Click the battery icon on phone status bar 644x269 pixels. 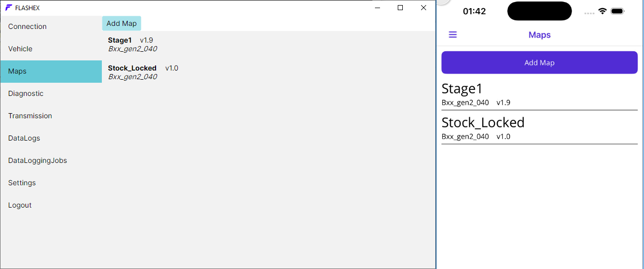tap(617, 11)
